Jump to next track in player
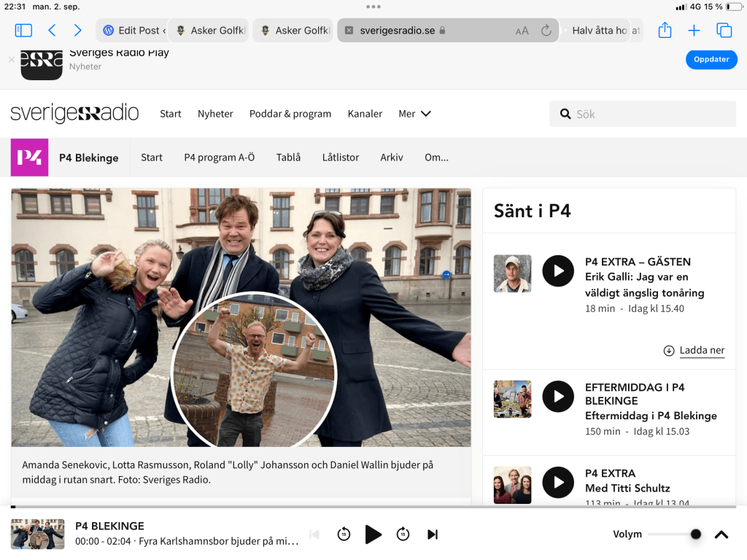The image size is (747, 560). click(x=433, y=534)
